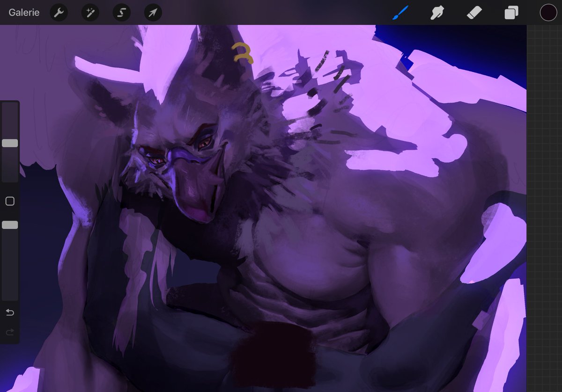562x392 pixels.
Task: Undo the last stroke with arrow
Action: [10, 312]
